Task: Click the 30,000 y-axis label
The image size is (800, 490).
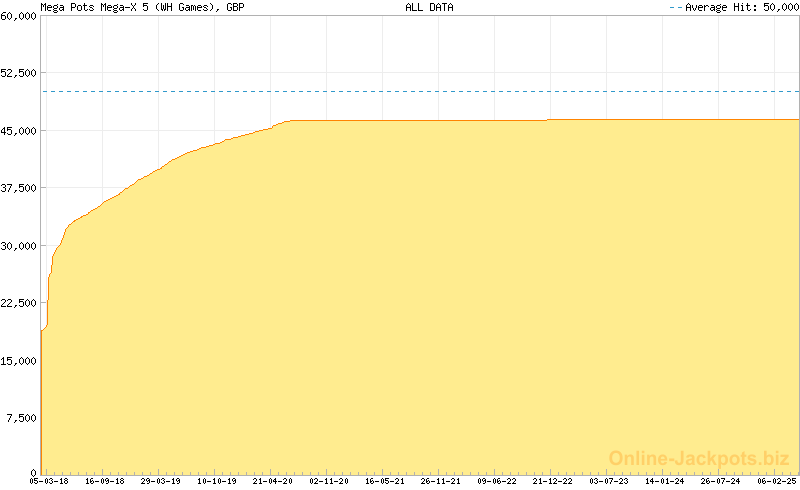Action: 18,246
